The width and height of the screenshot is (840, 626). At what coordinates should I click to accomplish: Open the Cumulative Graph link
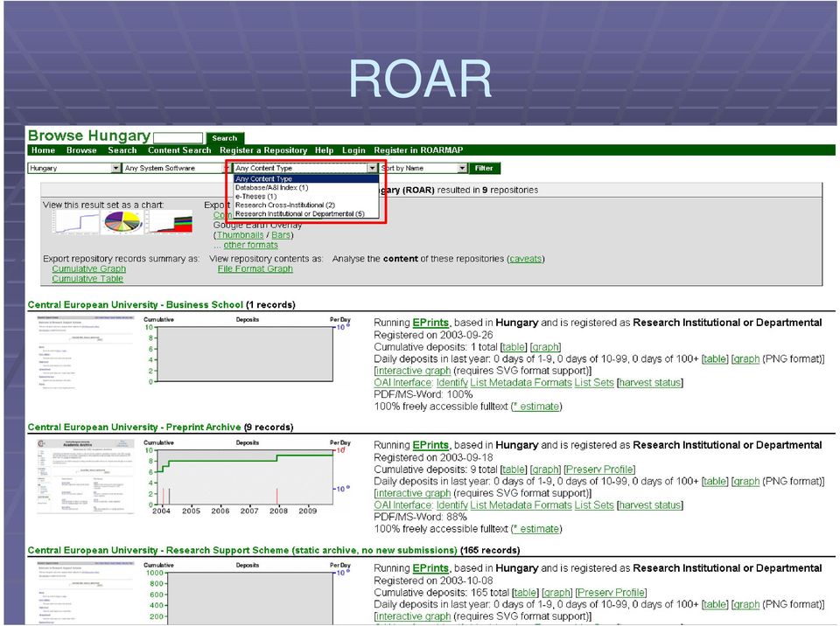click(x=89, y=268)
